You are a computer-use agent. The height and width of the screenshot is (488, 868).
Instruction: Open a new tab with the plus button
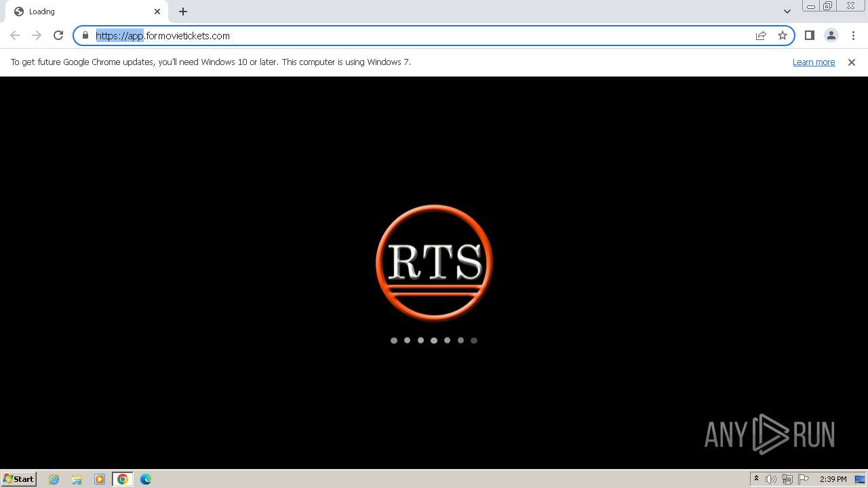[183, 12]
